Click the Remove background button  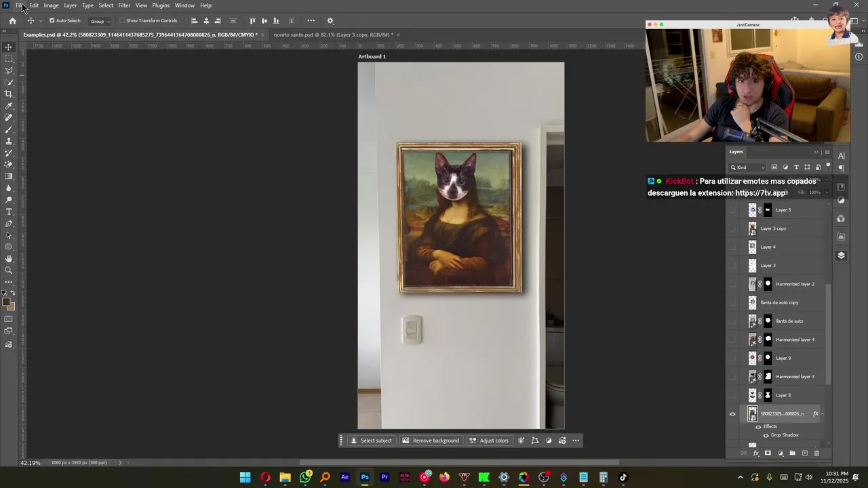click(431, 441)
